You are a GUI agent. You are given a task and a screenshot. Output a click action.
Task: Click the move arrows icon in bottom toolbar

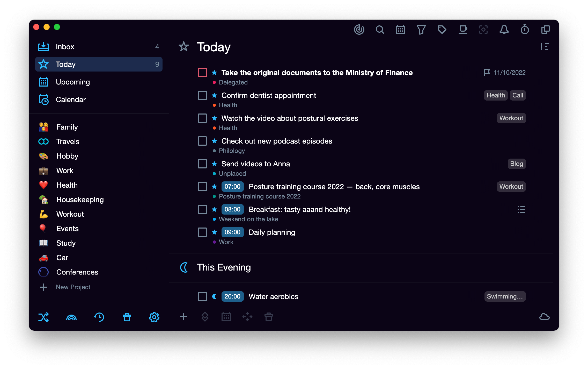(x=247, y=317)
